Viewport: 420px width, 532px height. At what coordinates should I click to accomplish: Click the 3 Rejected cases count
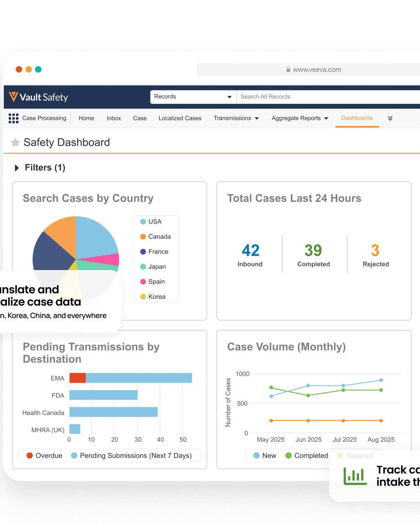coord(375,250)
